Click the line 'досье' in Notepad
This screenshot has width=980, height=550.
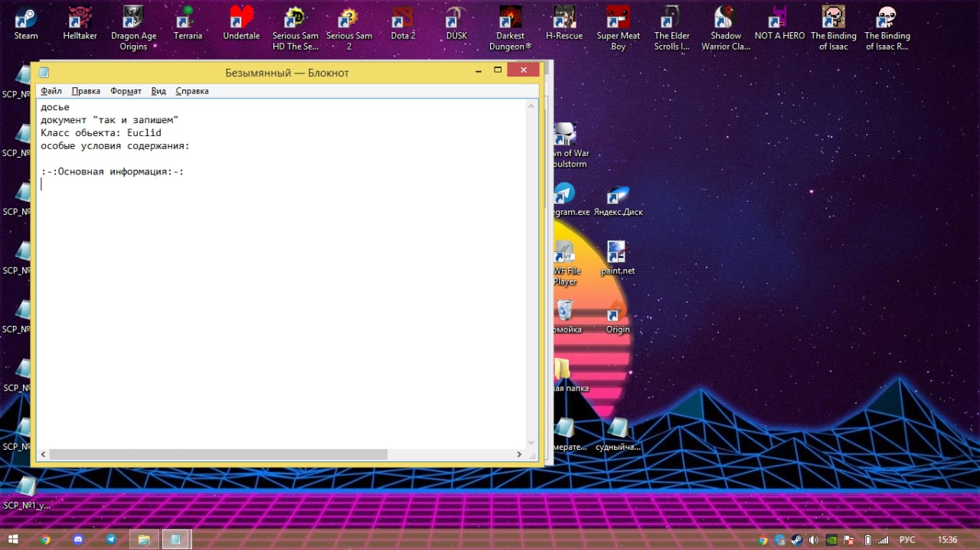pos(55,107)
